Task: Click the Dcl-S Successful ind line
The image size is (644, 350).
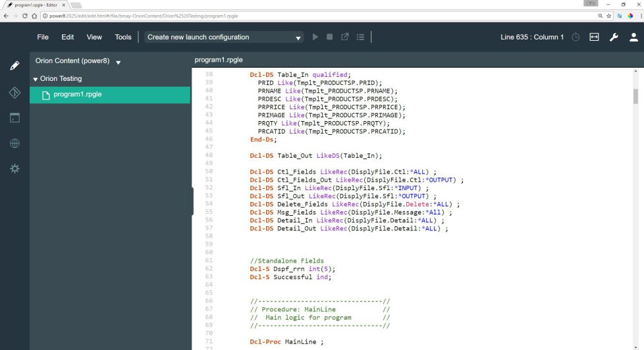Action: 290,277
